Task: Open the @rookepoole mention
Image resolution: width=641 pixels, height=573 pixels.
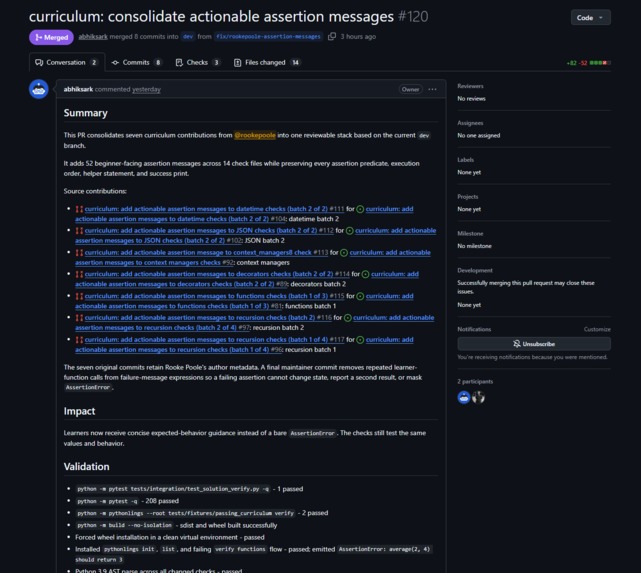Action: [x=255, y=135]
